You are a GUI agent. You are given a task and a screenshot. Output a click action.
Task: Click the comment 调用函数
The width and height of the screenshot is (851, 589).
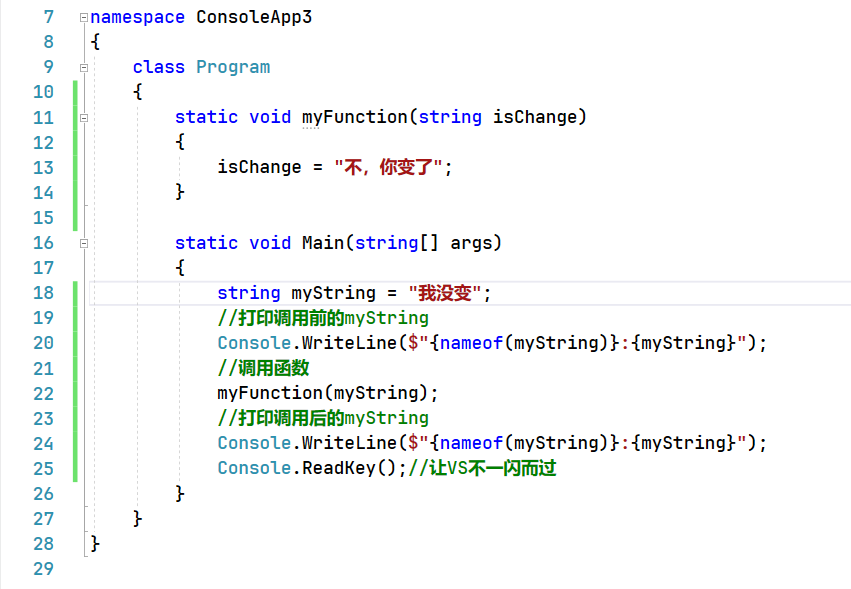coord(263,368)
